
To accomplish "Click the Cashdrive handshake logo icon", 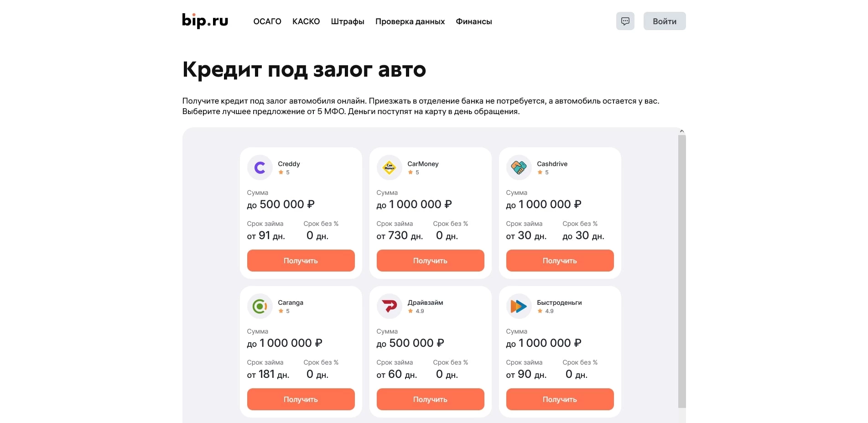I will (x=519, y=167).
